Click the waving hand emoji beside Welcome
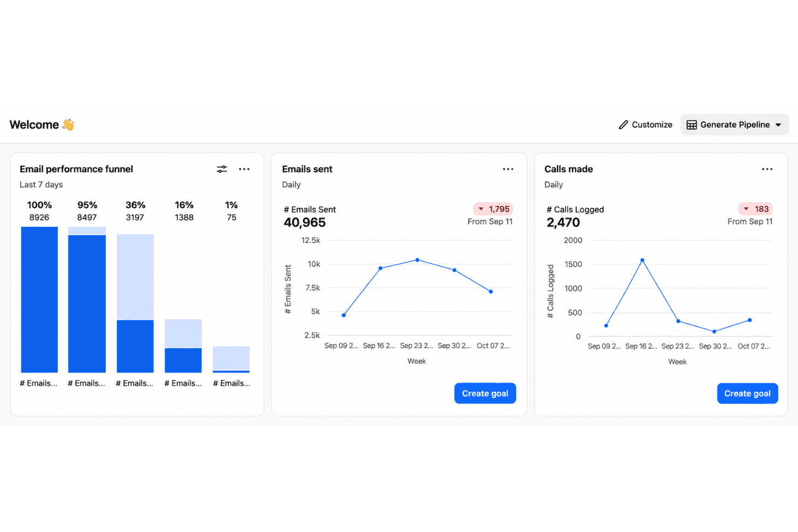The image size is (798, 532). click(x=68, y=125)
